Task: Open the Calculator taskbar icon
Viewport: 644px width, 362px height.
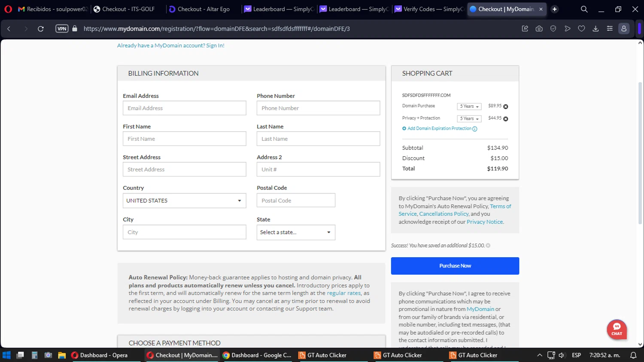Action: click(x=34, y=355)
